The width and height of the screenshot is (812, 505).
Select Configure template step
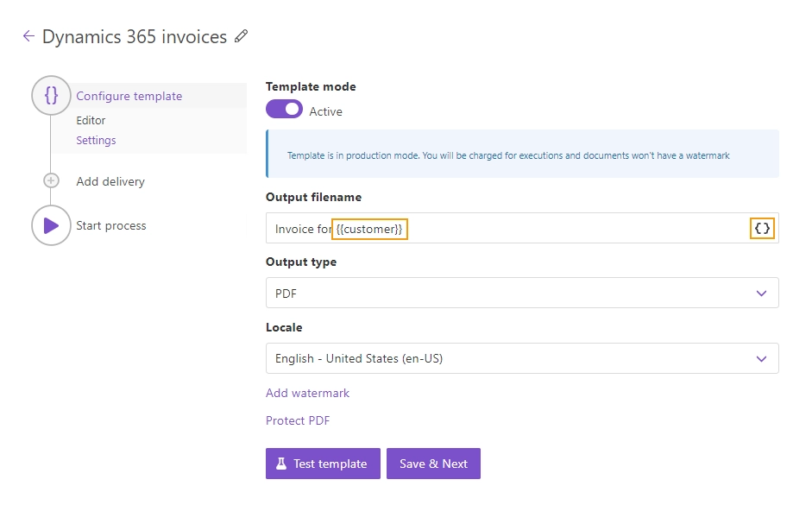[129, 96]
